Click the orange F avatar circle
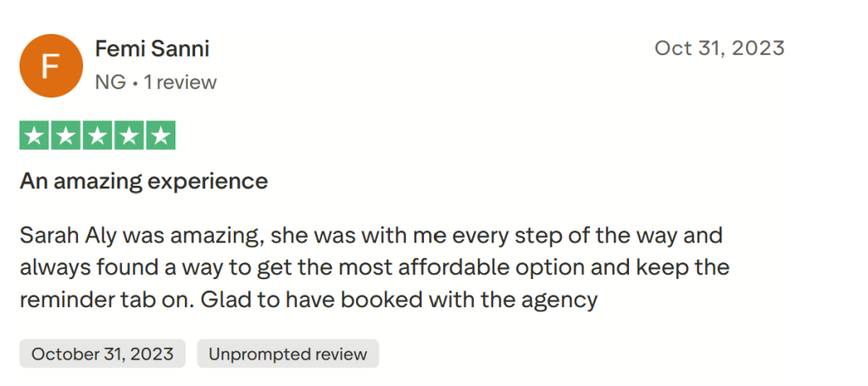Image resolution: width=868 pixels, height=386 pixels. pos(51,66)
